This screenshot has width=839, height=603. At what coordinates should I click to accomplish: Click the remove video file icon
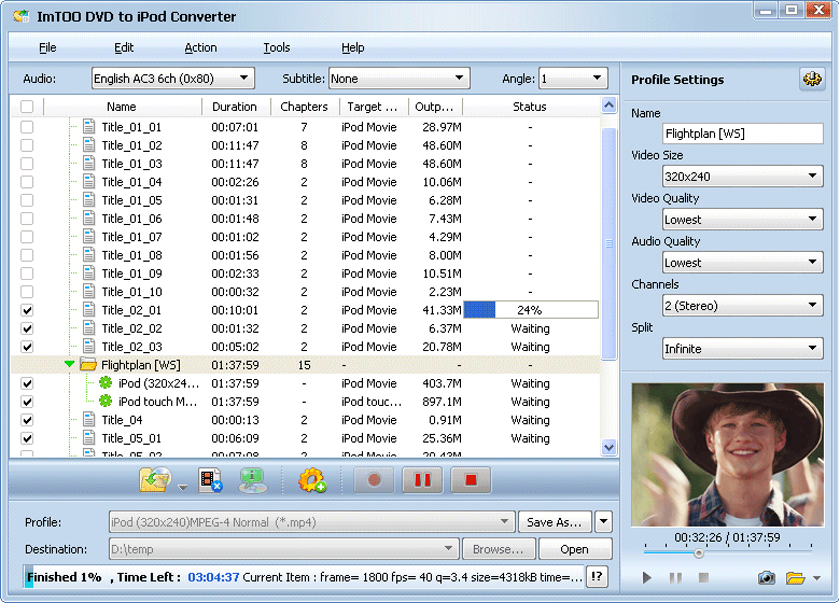tap(210, 481)
